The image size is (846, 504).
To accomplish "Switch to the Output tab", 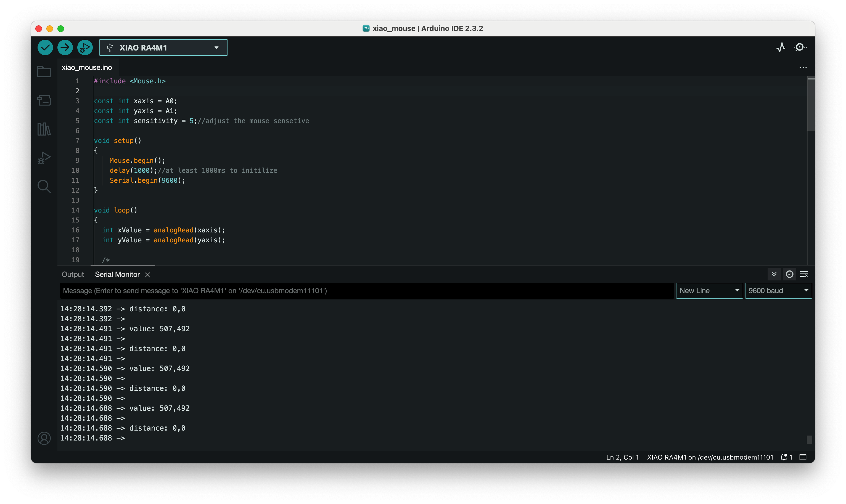I will [x=73, y=274].
